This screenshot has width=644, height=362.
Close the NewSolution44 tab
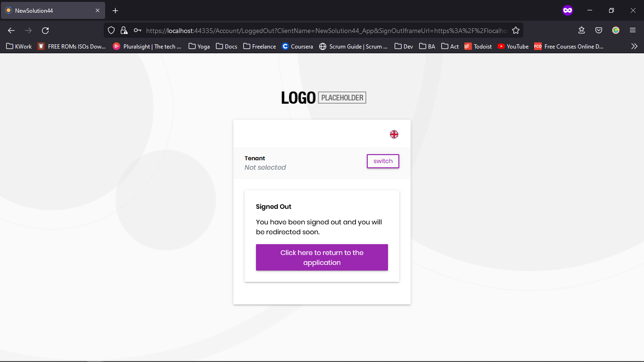pos(98,10)
